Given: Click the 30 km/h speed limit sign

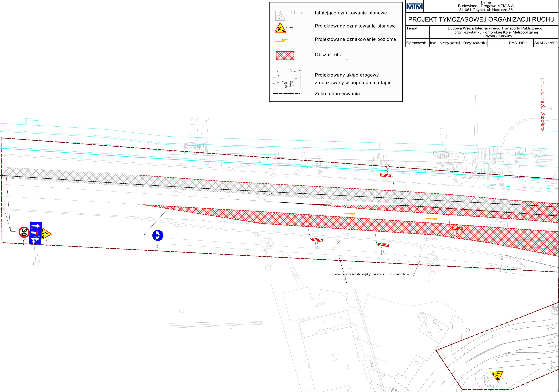Looking at the screenshot, I should pyautogui.click(x=24, y=232).
